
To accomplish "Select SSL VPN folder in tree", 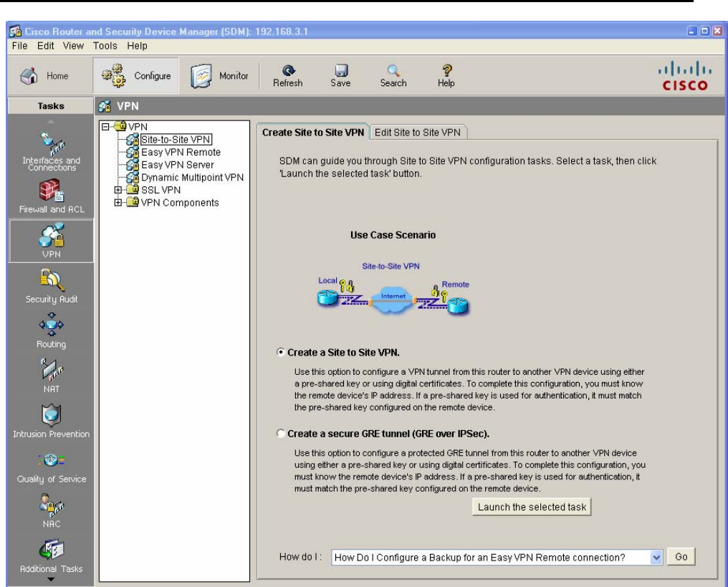I will click(x=161, y=190).
